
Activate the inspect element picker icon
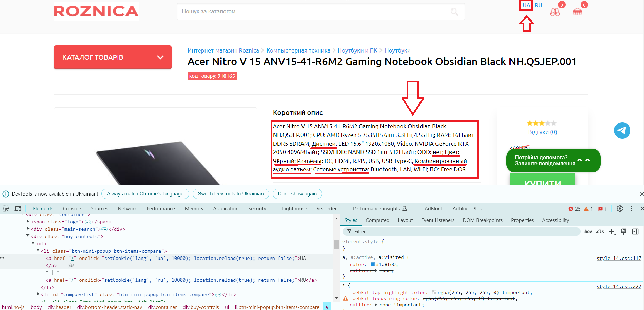tap(6, 209)
